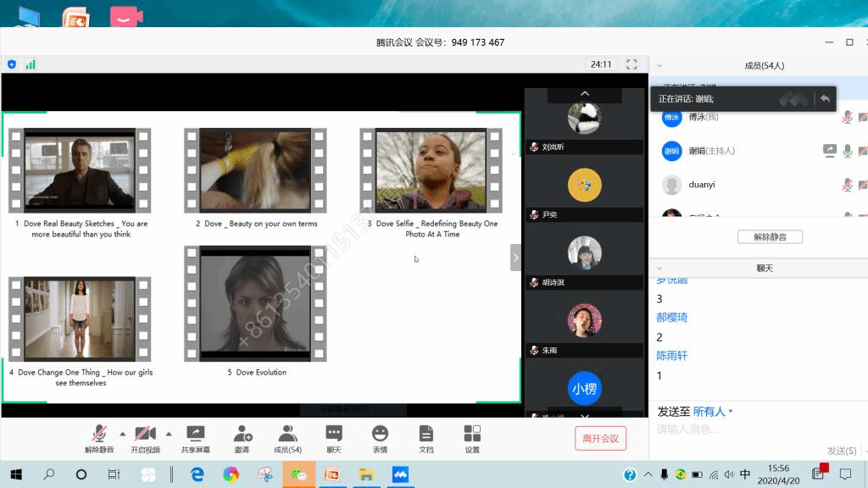Open audio options arrow beside 解除静音
Screen dimensions: 868x488
coord(122,434)
